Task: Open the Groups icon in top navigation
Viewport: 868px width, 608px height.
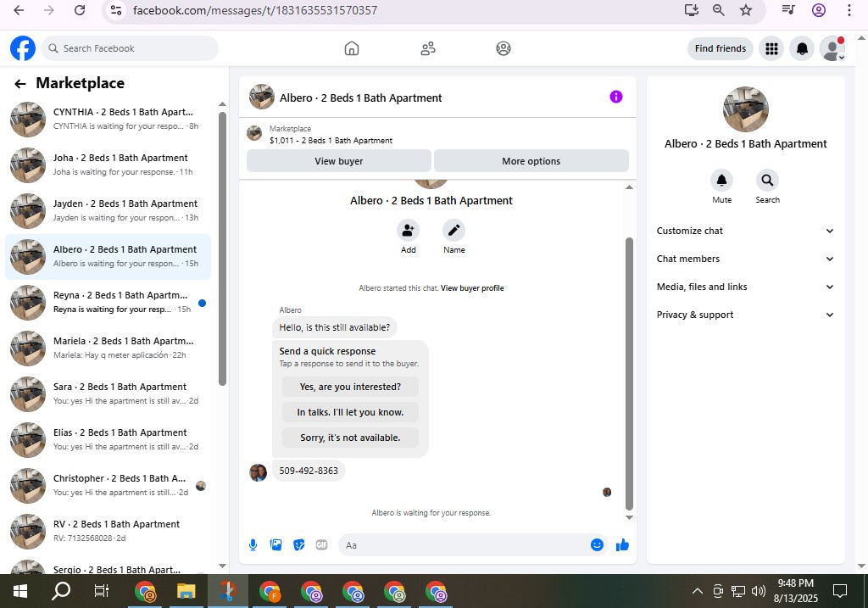Action: click(504, 48)
